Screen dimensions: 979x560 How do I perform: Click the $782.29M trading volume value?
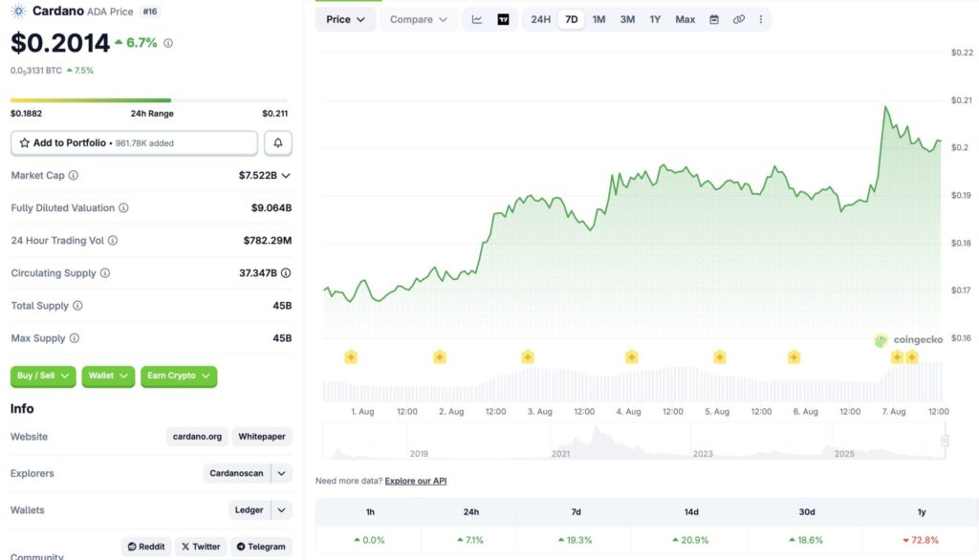[x=268, y=241]
